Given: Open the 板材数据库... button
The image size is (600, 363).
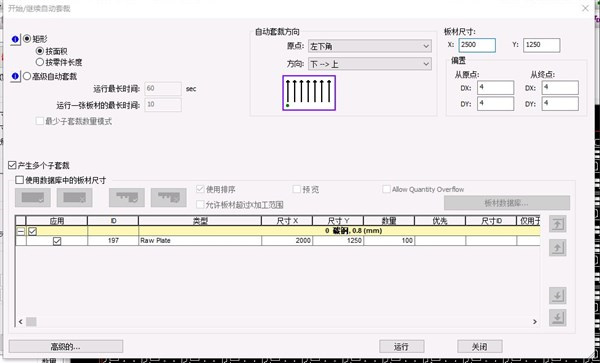Looking at the screenshot, I should point(507,203).
